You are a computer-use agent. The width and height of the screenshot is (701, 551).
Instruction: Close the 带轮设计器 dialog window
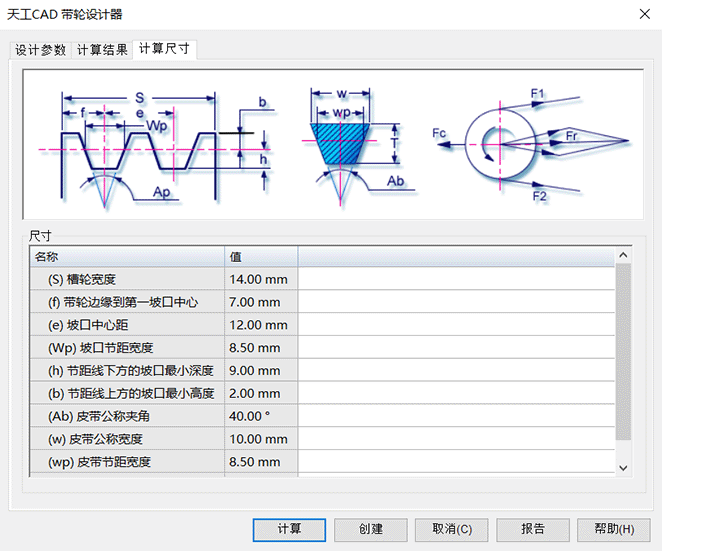click(644, 14)
